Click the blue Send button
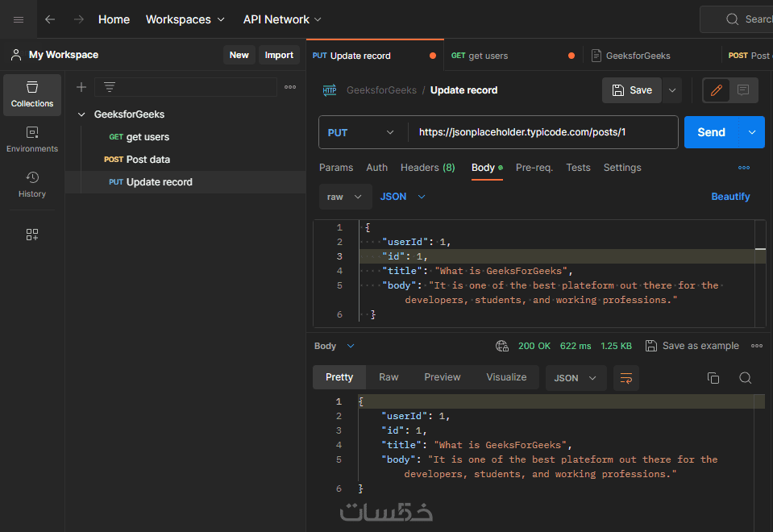Image resolution: width=773 pixels, height=532 pixels. click(711, 132)
